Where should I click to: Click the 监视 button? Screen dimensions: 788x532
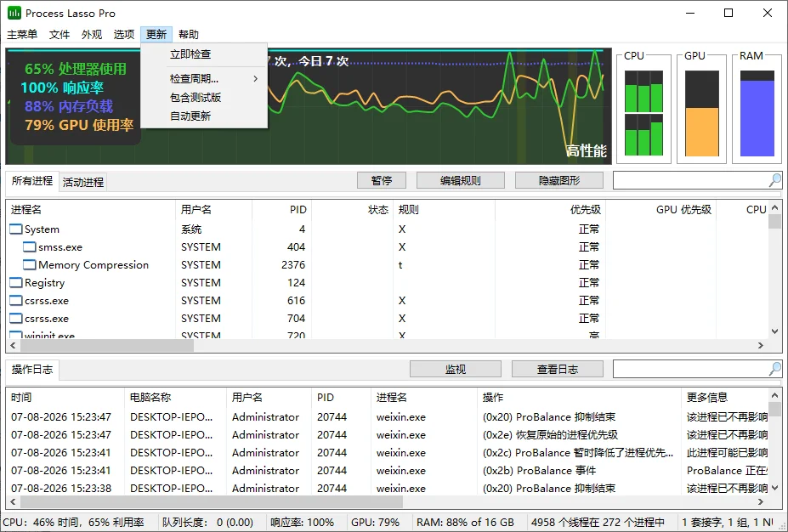pyautogui.click(x=456, y=369)
